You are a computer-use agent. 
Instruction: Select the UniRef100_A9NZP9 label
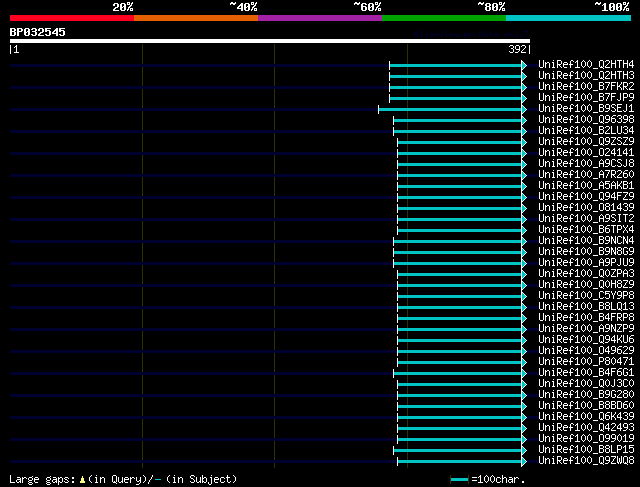[586, 329]
